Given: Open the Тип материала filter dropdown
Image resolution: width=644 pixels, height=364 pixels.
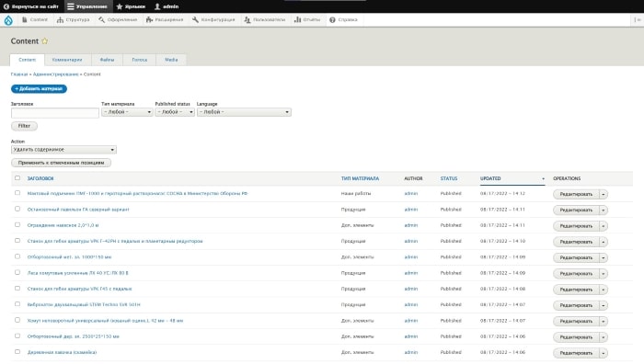Looking at the screenshot, I should click(x=127, y=112).
